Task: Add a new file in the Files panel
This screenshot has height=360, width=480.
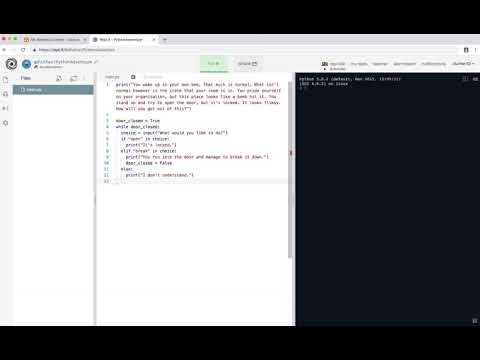Action: coord(59,78)
